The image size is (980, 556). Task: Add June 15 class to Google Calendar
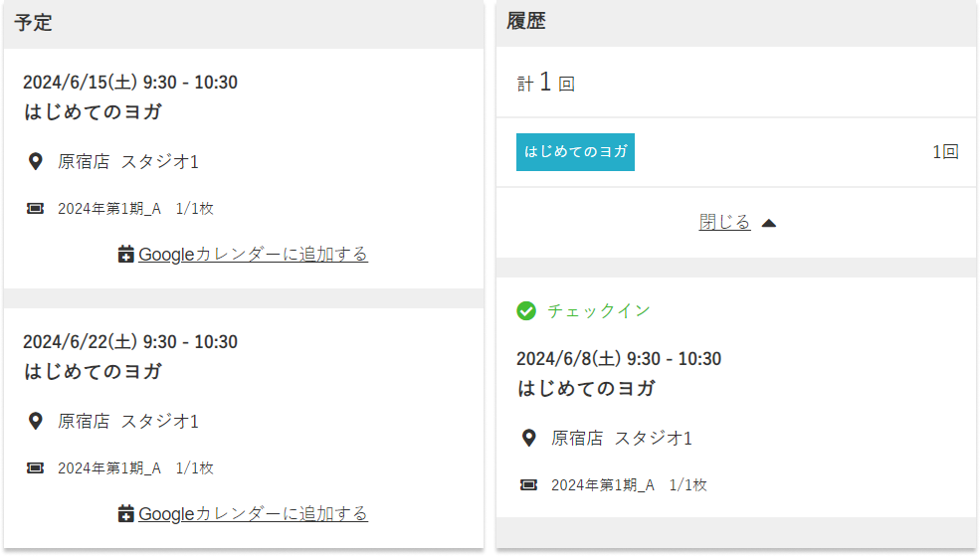[253, 255]
